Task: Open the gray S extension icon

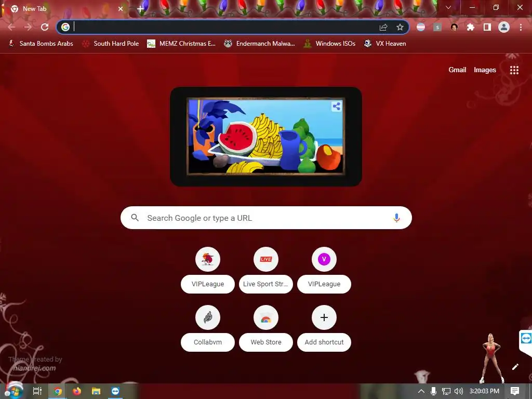Action: point(437,27)
